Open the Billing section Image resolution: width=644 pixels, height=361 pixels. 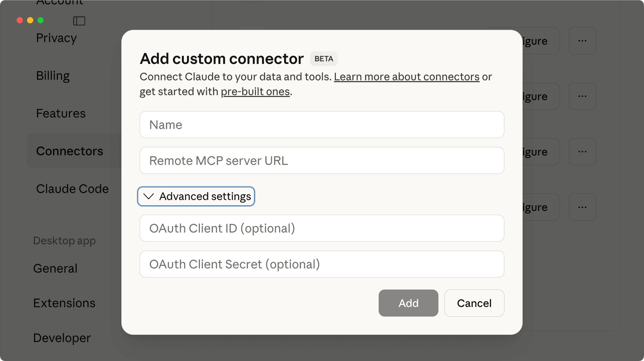tap(53, 76)
